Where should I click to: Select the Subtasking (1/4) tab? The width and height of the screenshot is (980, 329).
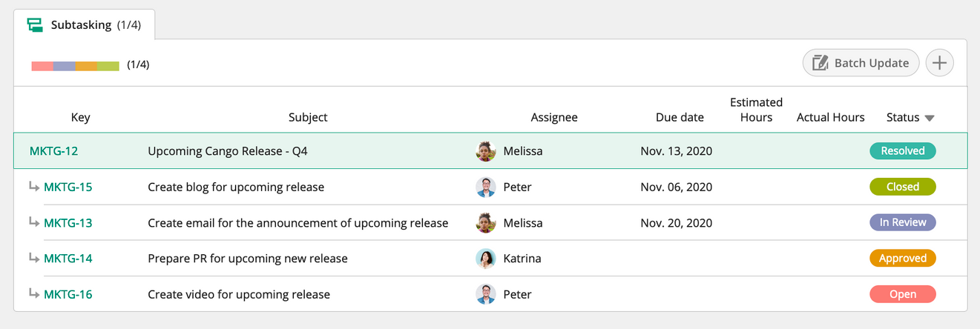(x=84, y=25)
